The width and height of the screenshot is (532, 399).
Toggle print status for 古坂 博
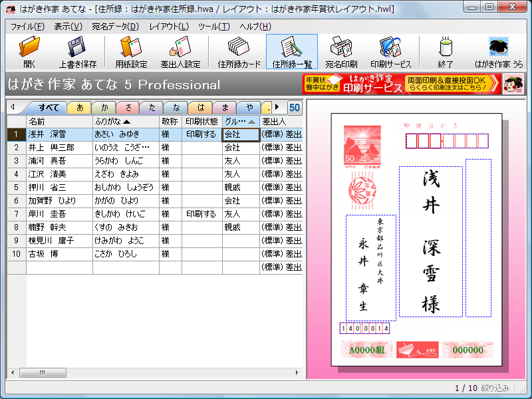[x=202, y=254]
